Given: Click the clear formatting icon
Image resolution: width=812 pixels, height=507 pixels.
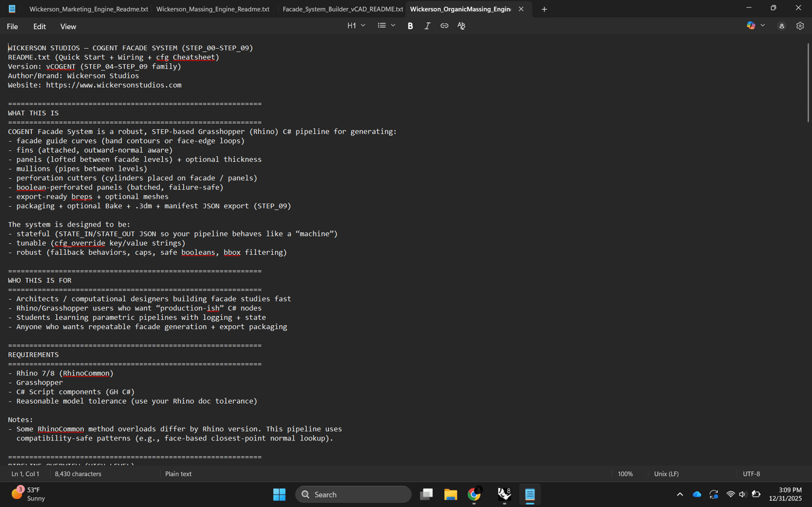Looking at the screenshot, I should tap(461, 26).
